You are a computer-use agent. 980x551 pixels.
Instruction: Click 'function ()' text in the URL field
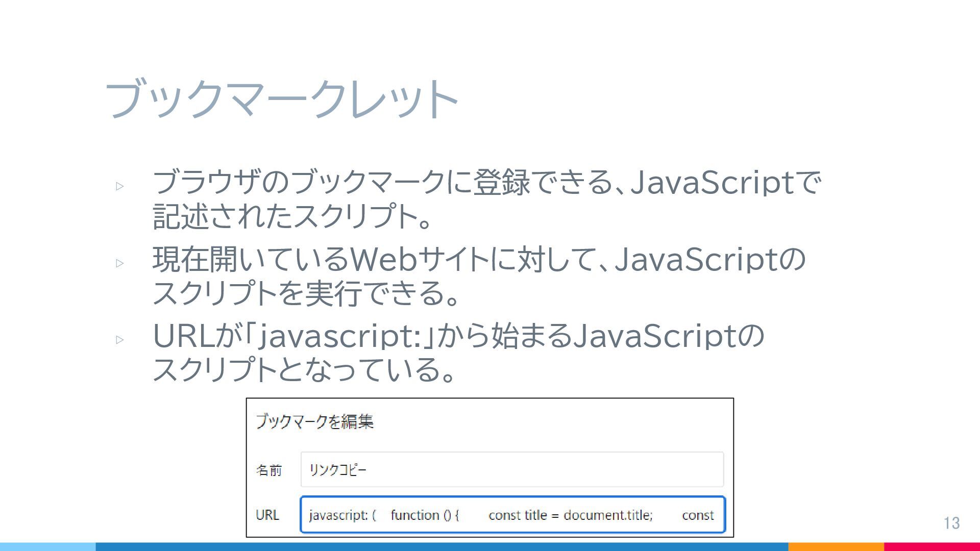pyautogui.click(x=421, y=515)
